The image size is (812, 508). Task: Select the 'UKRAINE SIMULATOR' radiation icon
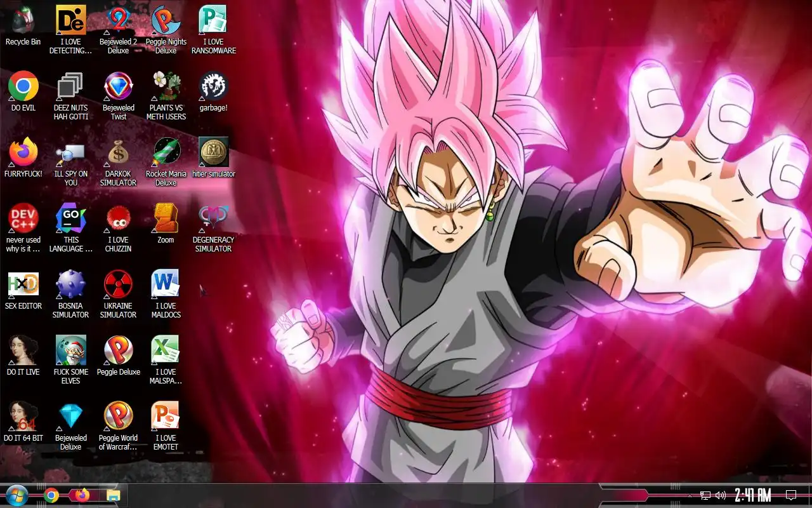(118, 294)
